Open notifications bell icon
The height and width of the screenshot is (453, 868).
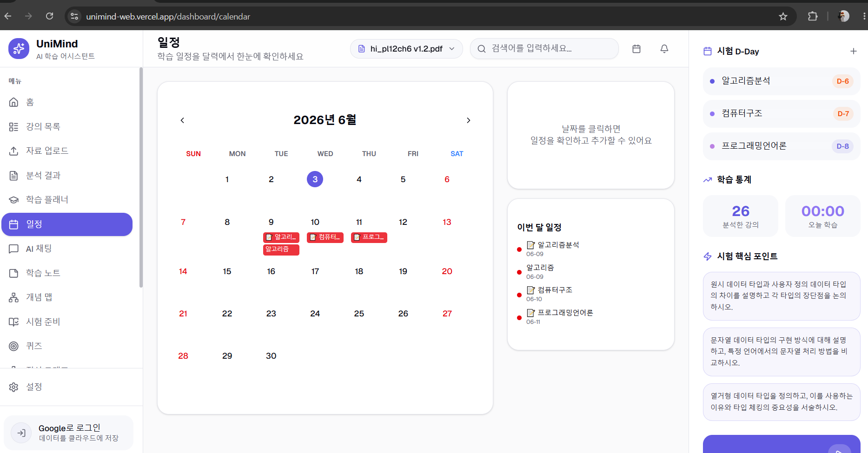tap(664, 49)
